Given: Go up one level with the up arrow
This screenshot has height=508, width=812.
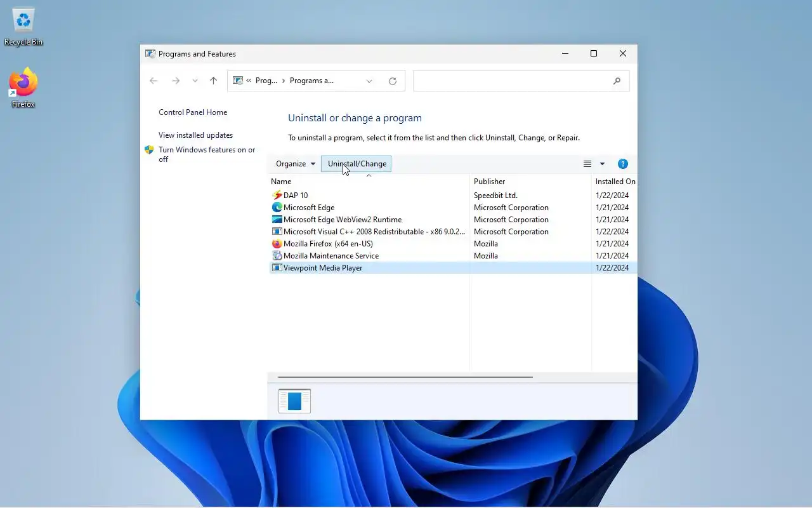Looking at the screenshot, I should pos(213,81).
